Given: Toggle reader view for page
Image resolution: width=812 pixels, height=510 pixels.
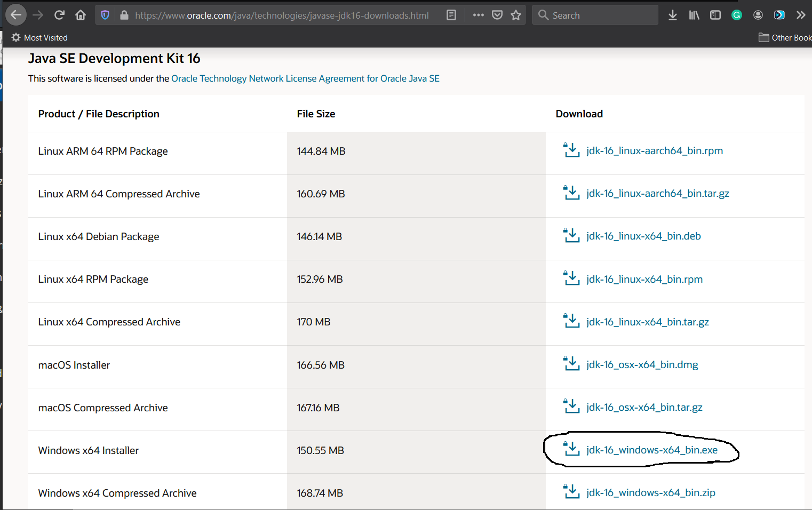Looking at the screenshot, I should [451, 15].
